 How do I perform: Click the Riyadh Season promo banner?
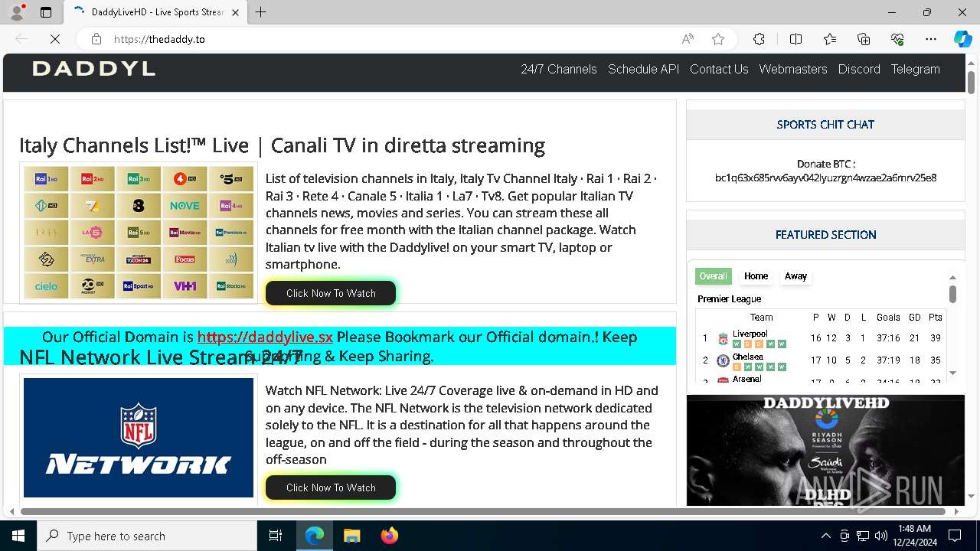[825, 450]
